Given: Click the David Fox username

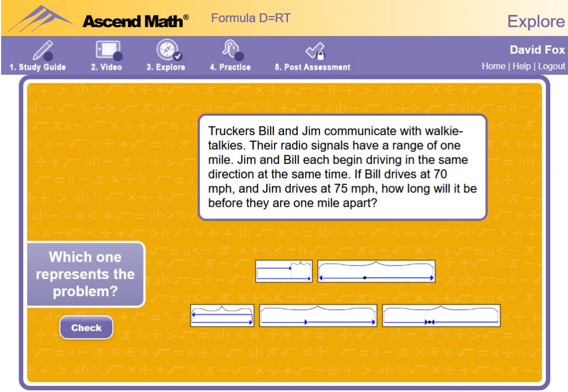Looking at the screenshot, I should pos(537,50).
